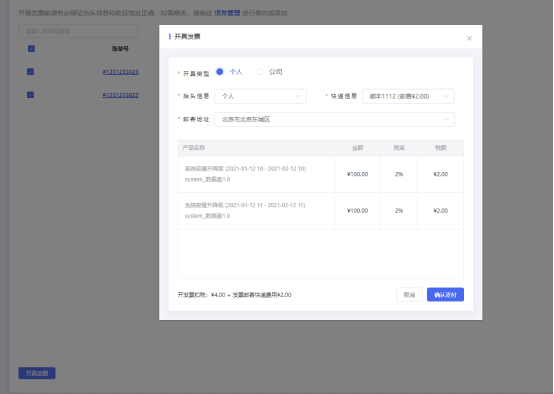
Task: Click the 开具发票 button at the page bottom
Action: coord(37,373)
